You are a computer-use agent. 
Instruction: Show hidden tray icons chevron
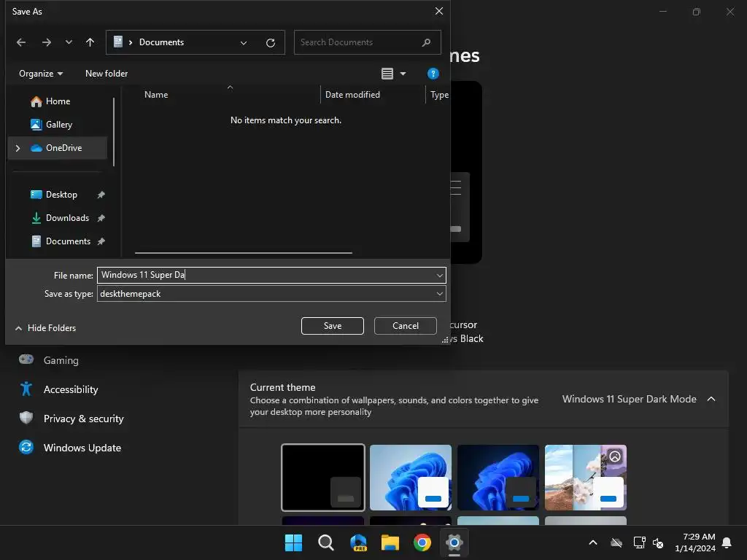tap(593, 542)
